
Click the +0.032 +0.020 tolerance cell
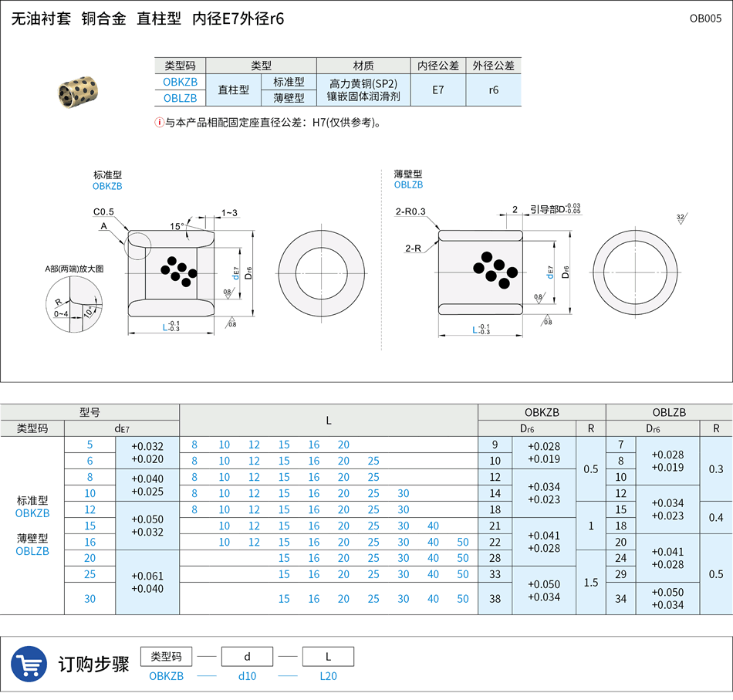coord(147,452)
